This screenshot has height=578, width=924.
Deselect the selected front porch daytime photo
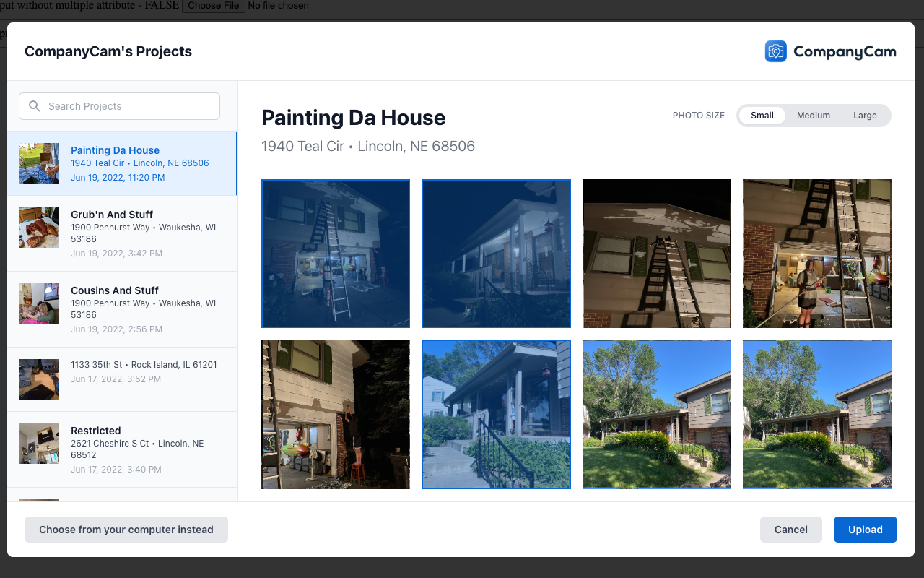point(496,414)
